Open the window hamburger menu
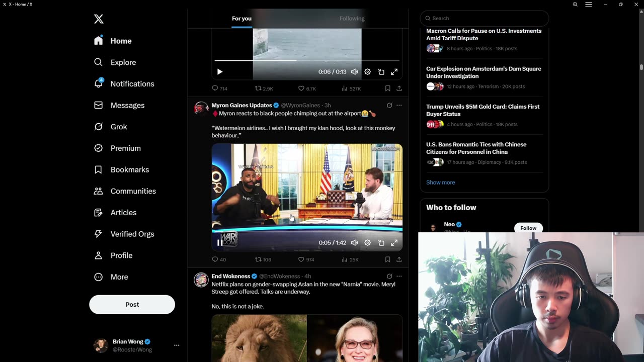This screenshot has width=644, height=362. [x=589, y=4]
